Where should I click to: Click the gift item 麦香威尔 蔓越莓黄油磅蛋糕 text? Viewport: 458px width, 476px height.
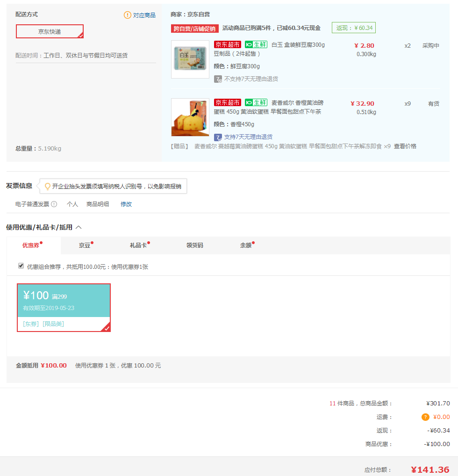click(x=288, y=146)
